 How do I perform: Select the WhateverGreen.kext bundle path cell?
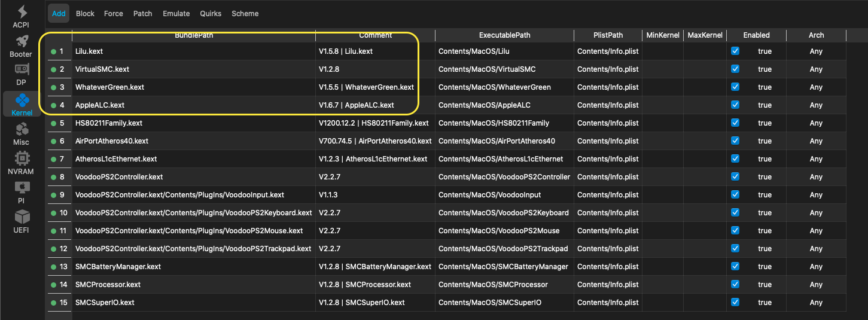click(x=194, y=87)
